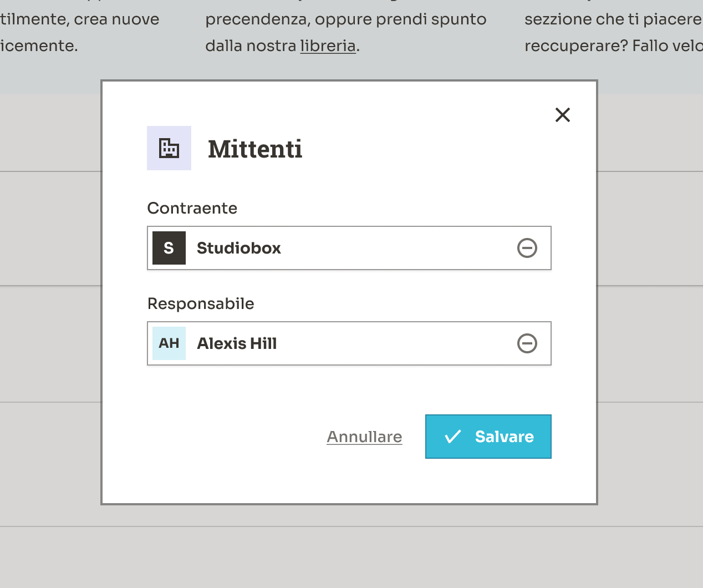Remove Studiobox using the minus circle icon
This screenshot has width=703, height=588.
[527, 248]
